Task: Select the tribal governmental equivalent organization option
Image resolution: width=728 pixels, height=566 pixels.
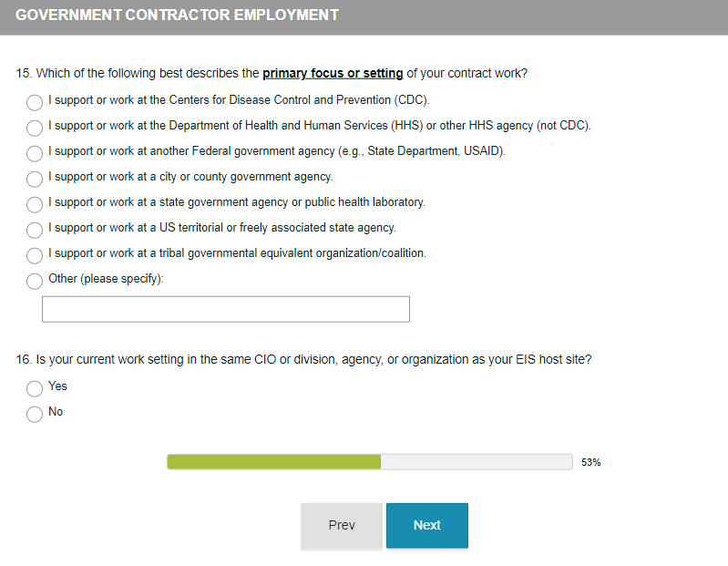Action: (x=35, y=255)
